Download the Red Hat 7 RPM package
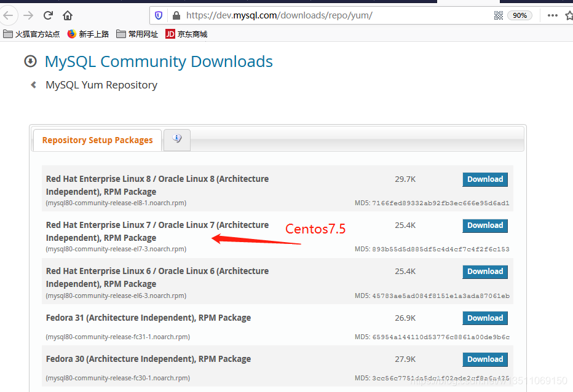The image size is (573, 392). [485, 225]
